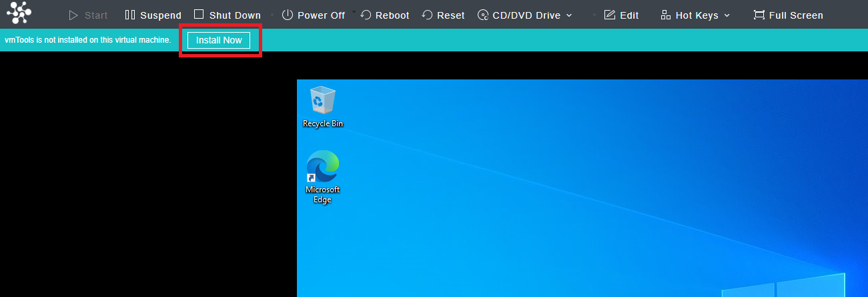Click the Sangfor logo icon
Screen dimensions: 868x297
coord(19,13)
